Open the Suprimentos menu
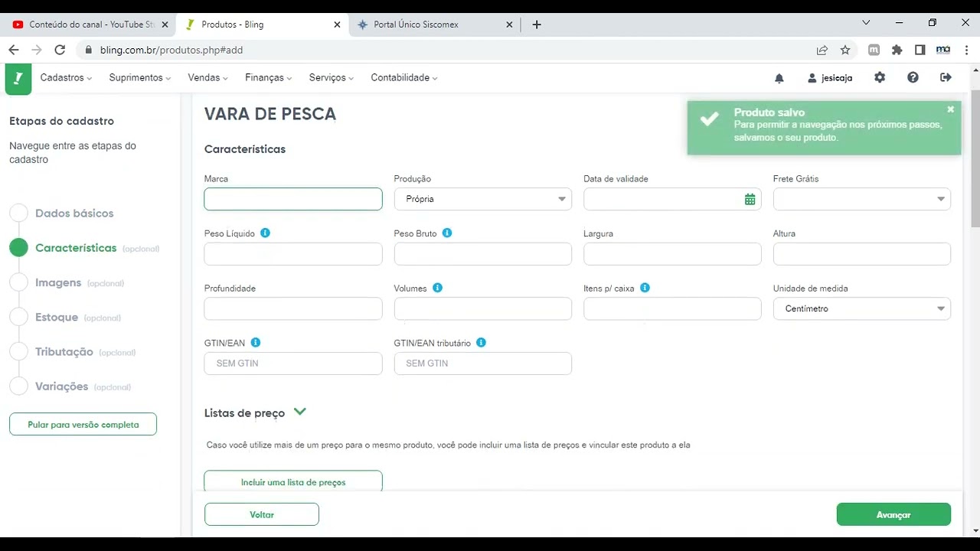 pyautogui.click(x=139, y=77)
